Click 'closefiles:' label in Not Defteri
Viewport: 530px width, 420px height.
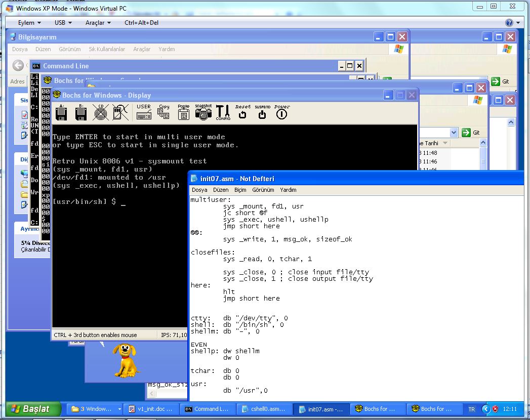pyautogui.click(x=213, y=252)
